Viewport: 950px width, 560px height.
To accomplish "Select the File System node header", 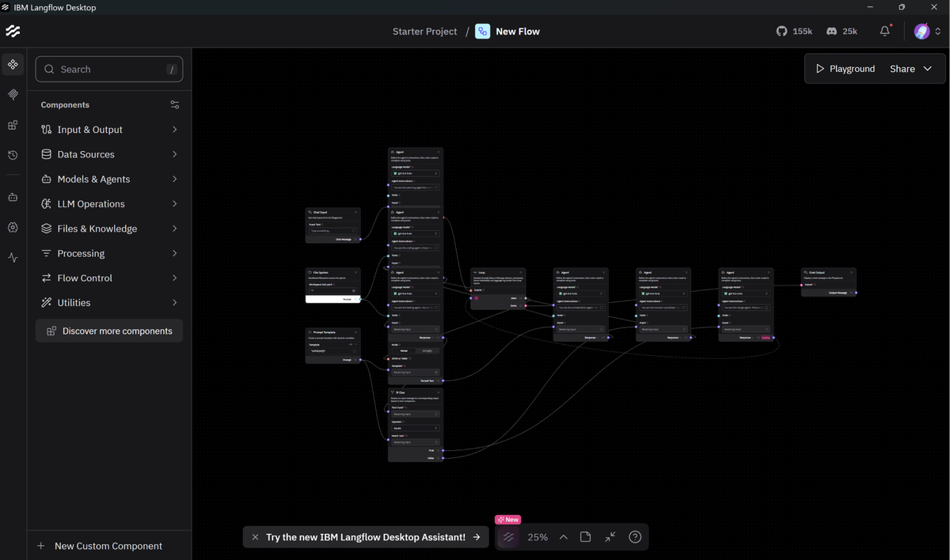I will [332, 272].
